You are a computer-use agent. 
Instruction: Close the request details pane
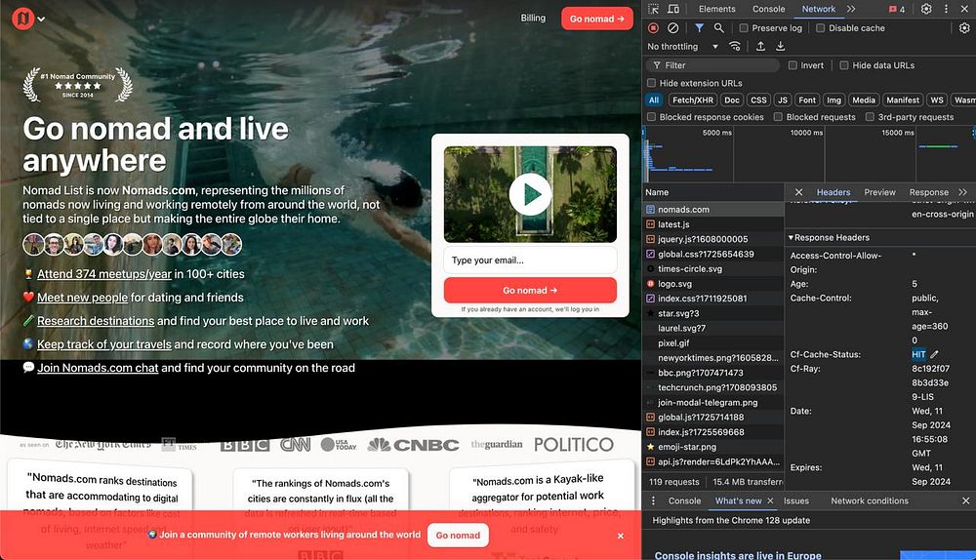(798, 192)
